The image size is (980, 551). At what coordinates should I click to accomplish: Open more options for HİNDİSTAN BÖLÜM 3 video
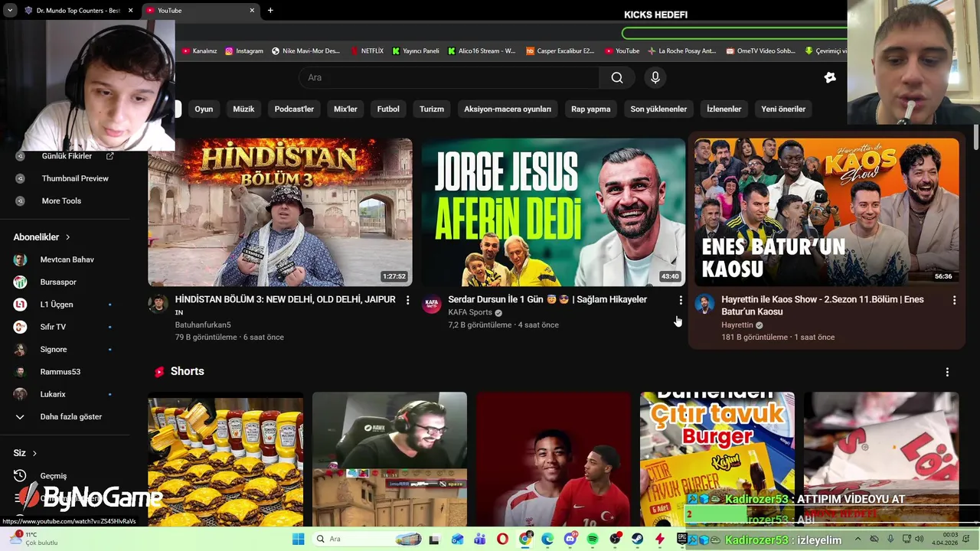pos(407,300)
